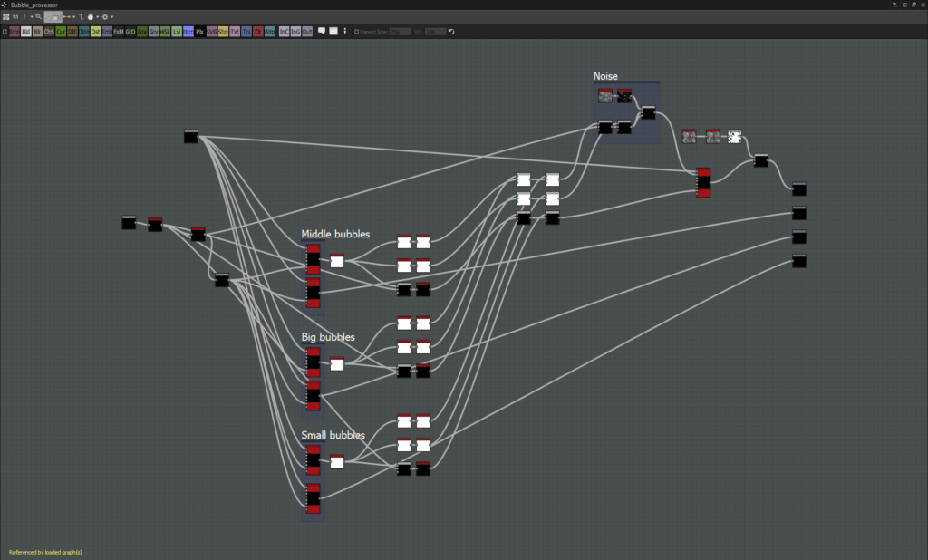This screenshot has height=560, width=928.
Task: Select the Bubble_processor graph tab
Action: point(34,5)
